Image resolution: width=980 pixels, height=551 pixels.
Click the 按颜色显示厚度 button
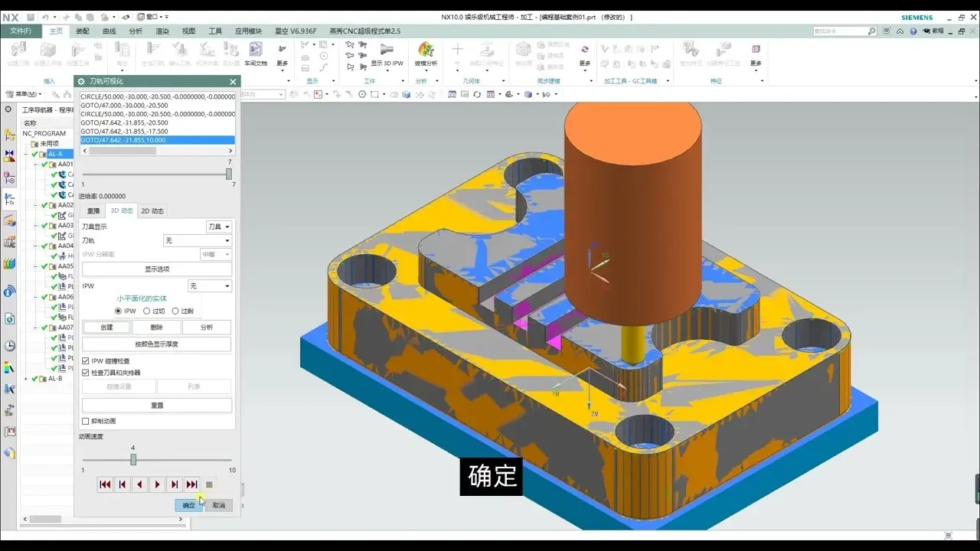point(157,344)
